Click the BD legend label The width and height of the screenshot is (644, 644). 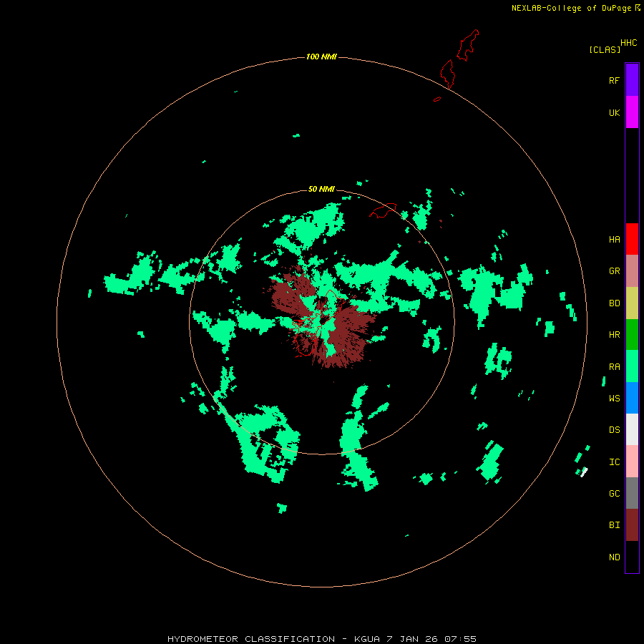pos(614,303)
